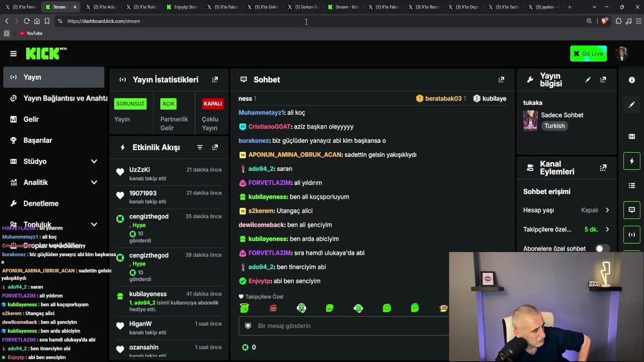Screen dimensions: 644x362
Task: Open UzZzKi follow event
Action: click(x=169, y=173)
